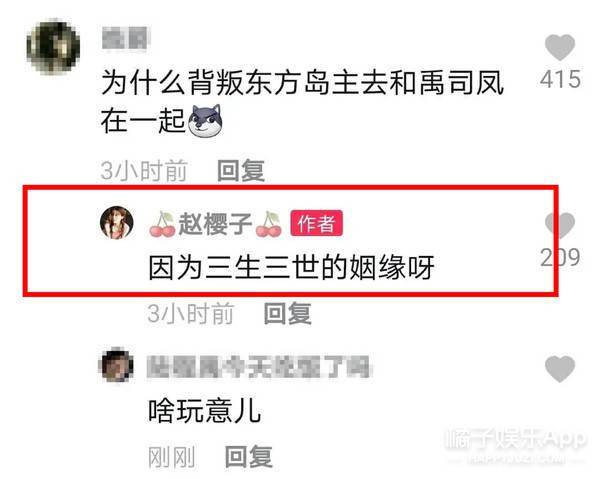Image resolution: width=600 pixels, height=479 pixels.
Task: Reply to the top comment via 回复
Action: pyautogui.click(x=241, y=171)
